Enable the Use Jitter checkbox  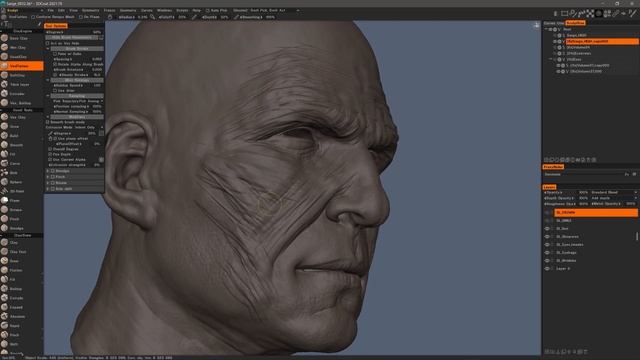coord(55,91)
